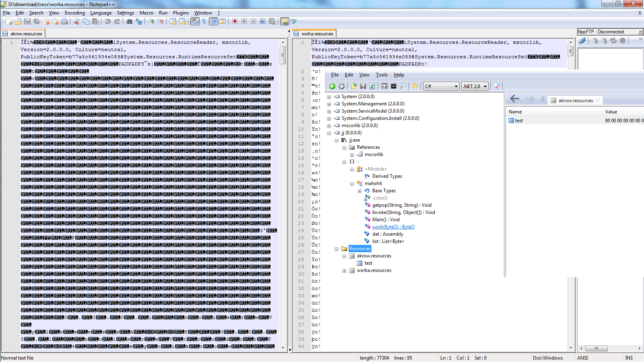Click the yellow star bookmarks icon in Reflector

(415, 86)
